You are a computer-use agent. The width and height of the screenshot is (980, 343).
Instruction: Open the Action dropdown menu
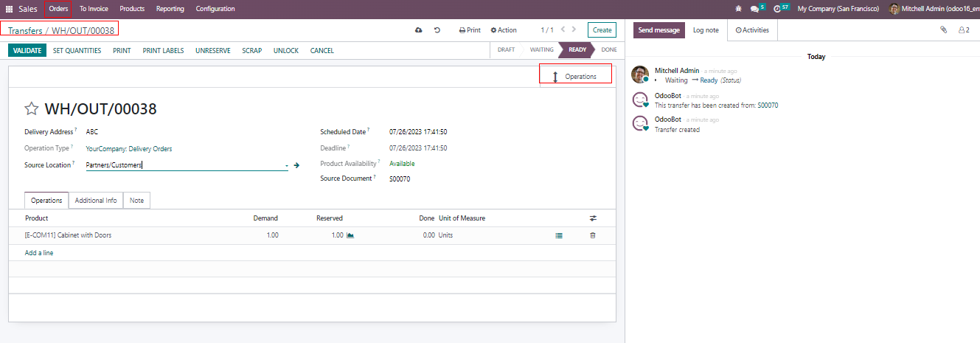[504, 30]
